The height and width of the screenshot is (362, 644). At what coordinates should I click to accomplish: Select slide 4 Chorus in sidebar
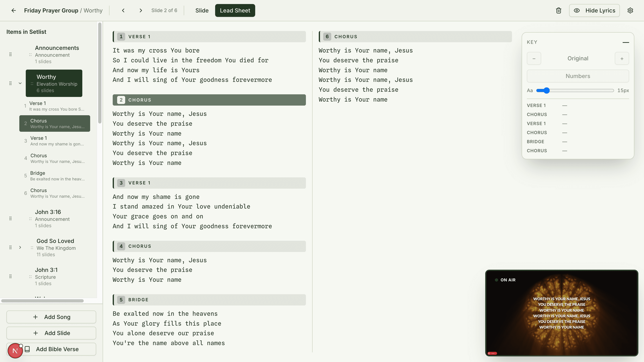55,158
